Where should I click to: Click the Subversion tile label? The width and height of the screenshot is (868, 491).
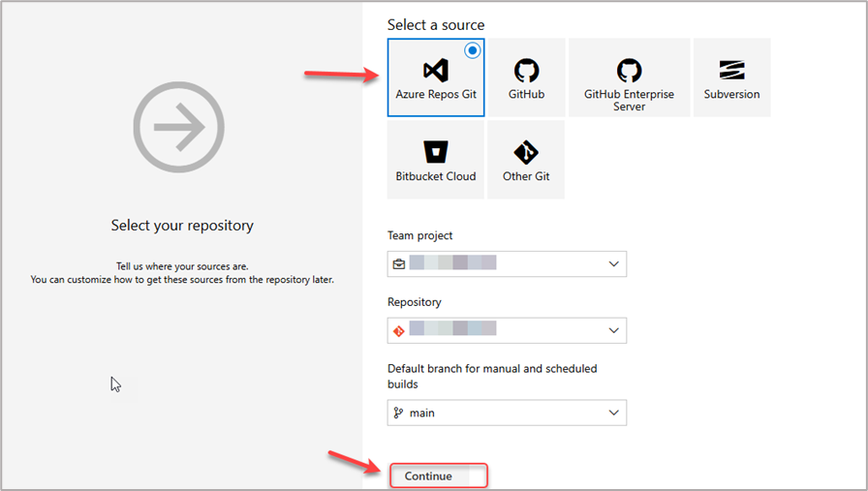coord(731,95)
